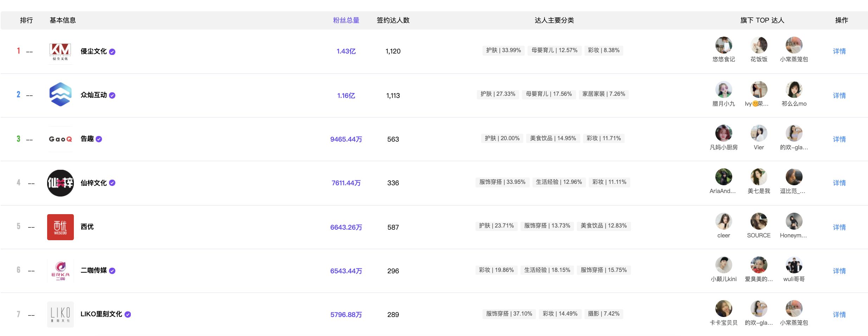The height and width of the screenshot is (336, 868).
Task: View Vier influencer avatar
Action: [x=759, y=133]
